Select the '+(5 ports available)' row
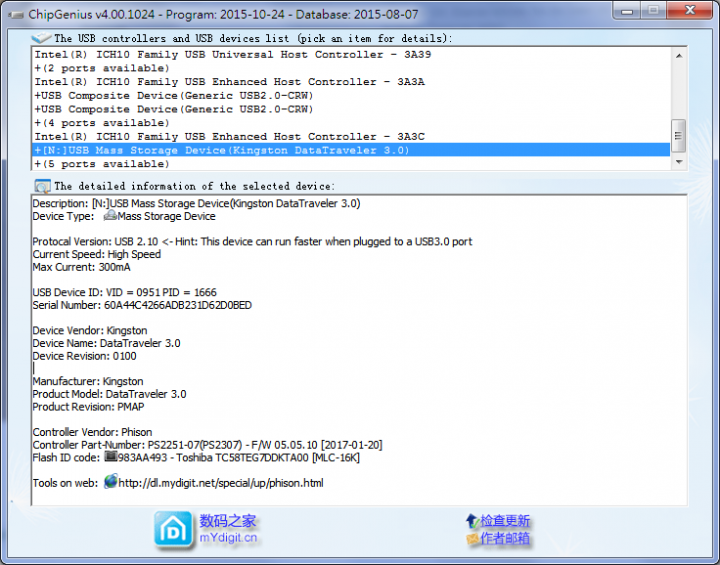The height and width of the screenshot is (565, 720). (x=352, y=164)
